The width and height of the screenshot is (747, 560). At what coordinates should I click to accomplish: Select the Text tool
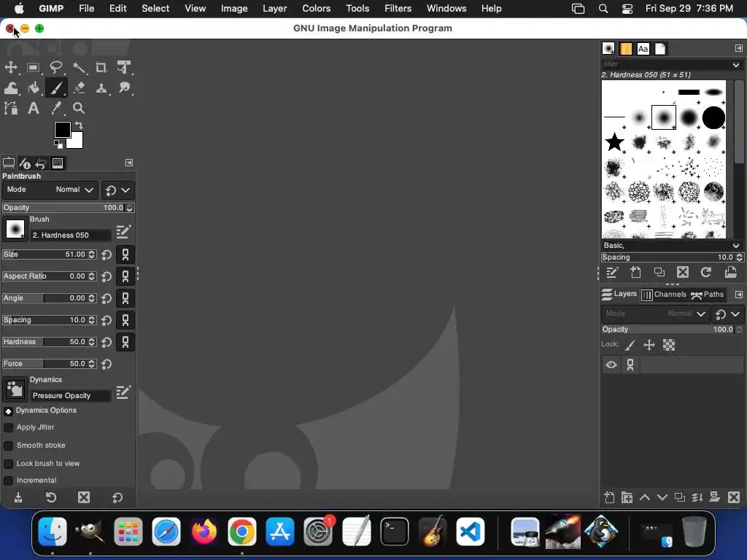coord(34,108)
